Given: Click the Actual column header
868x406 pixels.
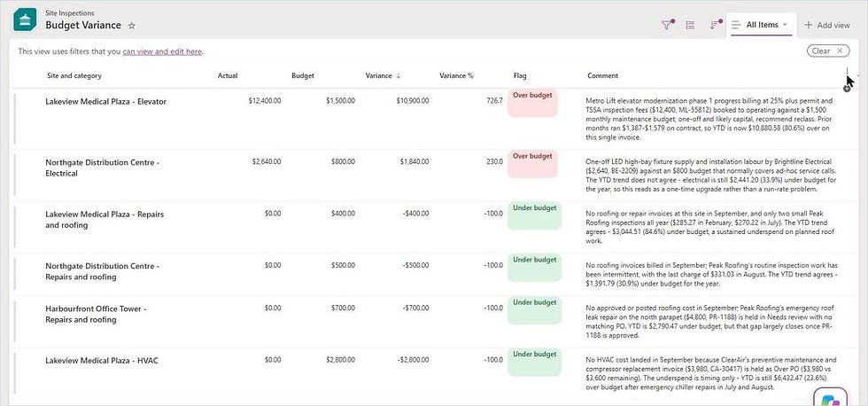Looking at the screenshot, I should tap(228, 76).
